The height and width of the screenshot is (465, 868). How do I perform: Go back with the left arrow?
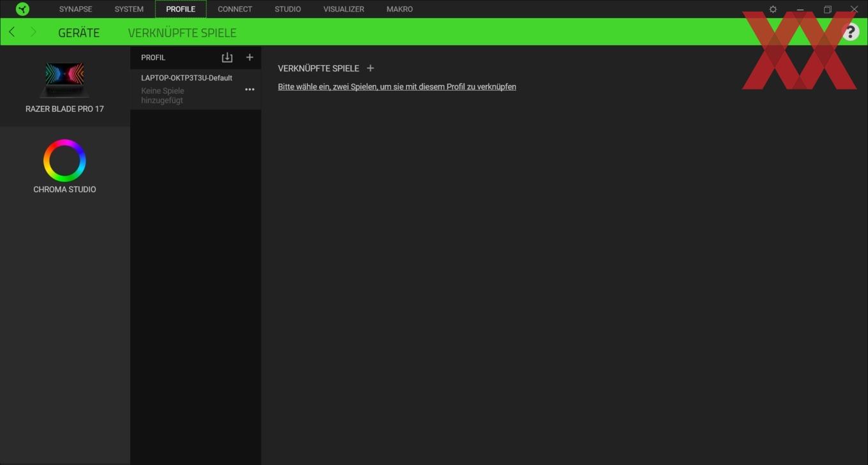[x=11, y=32]
